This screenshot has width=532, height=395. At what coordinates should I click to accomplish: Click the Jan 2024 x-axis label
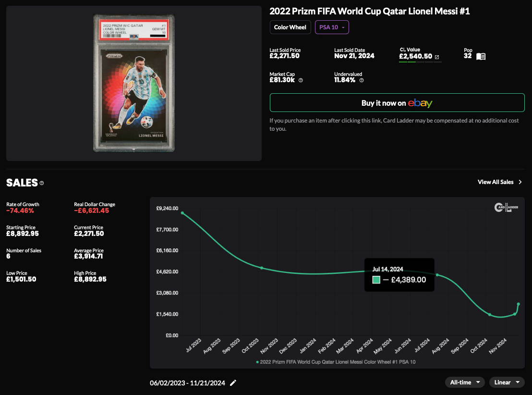coord(308,346)
